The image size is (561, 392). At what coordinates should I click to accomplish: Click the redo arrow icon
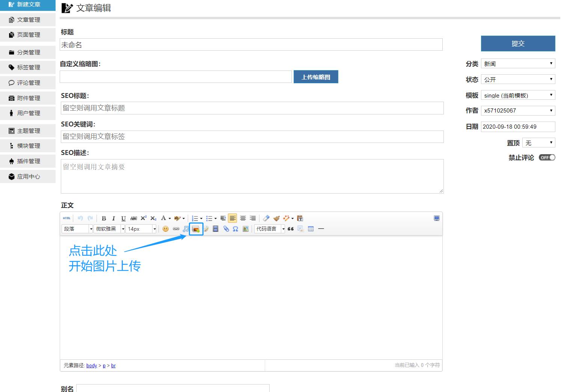90,218
